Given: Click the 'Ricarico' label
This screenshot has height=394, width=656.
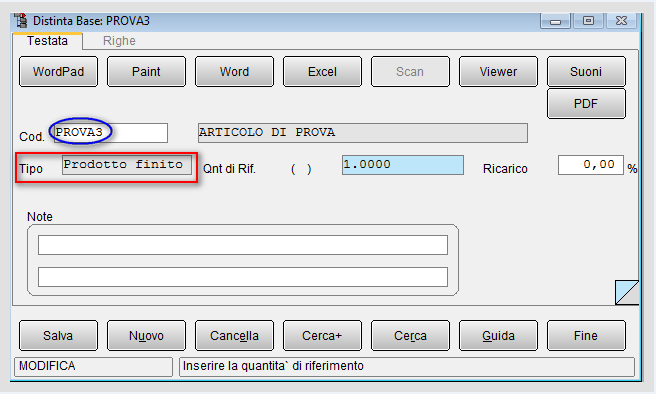Looking at the screenshot, I should point(505,169).
